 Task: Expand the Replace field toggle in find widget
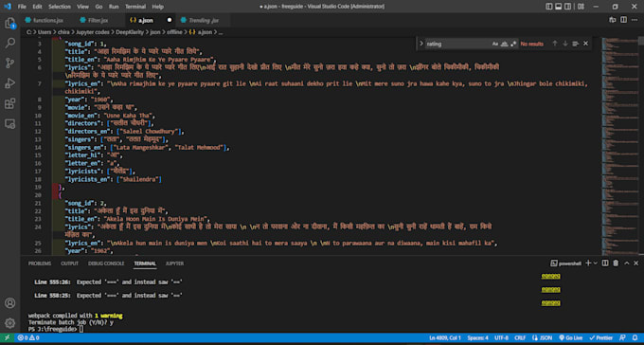tap(421, 44)
